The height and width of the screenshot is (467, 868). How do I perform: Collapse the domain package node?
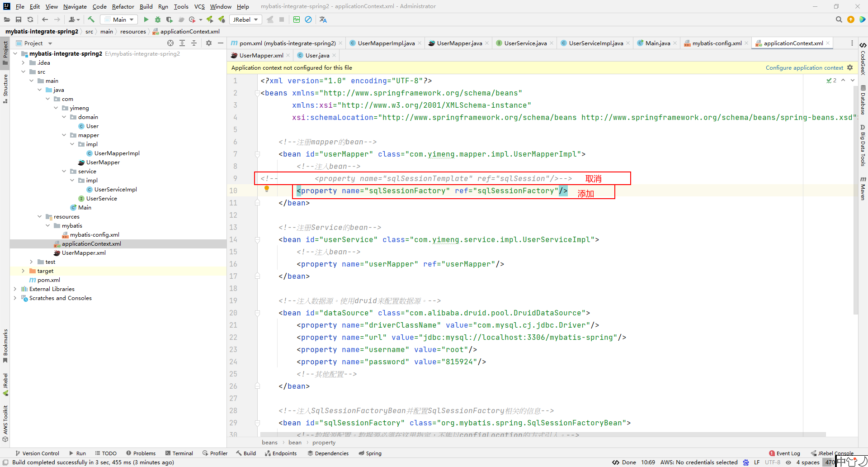point(64,117)
